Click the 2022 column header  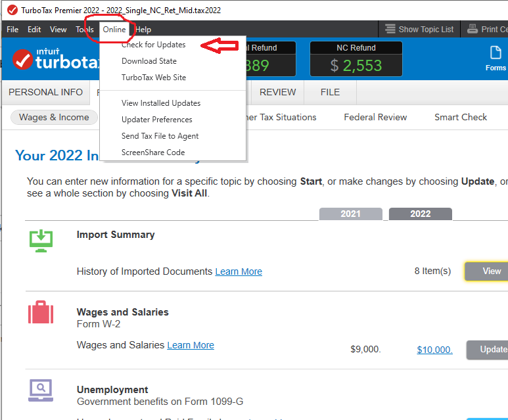coord(421,214)
